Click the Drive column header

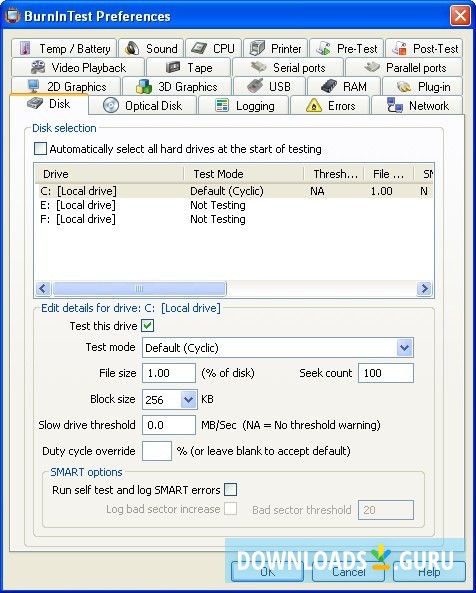tap(109, 174)
